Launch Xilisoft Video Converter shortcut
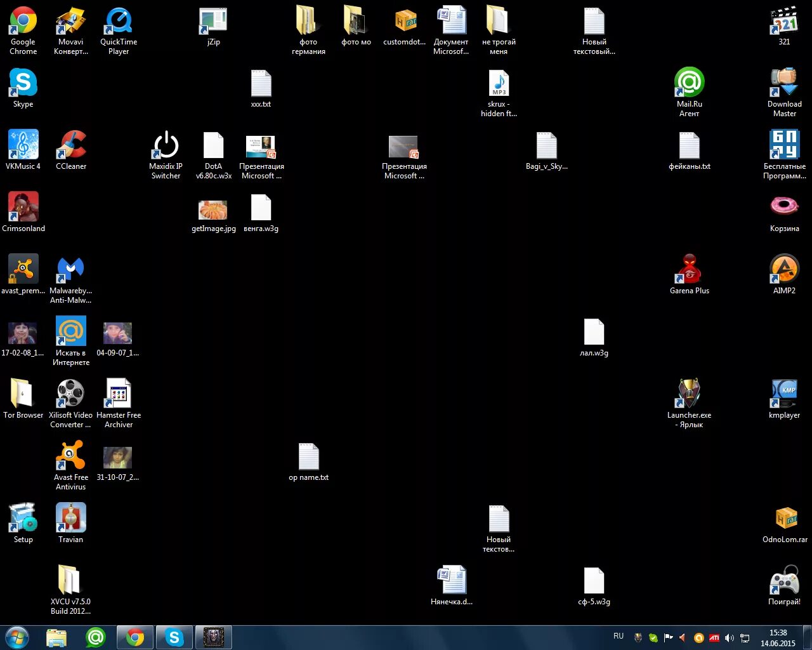812x650 pixels. pos(71,404)
